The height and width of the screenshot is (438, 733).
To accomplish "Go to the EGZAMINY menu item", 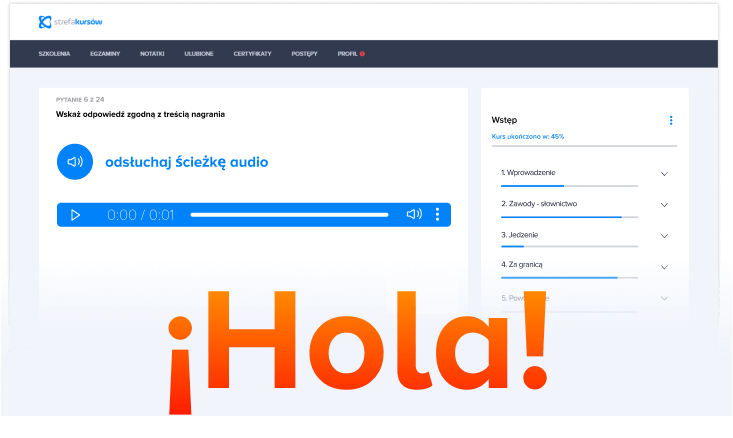I will tap(104, 53).
